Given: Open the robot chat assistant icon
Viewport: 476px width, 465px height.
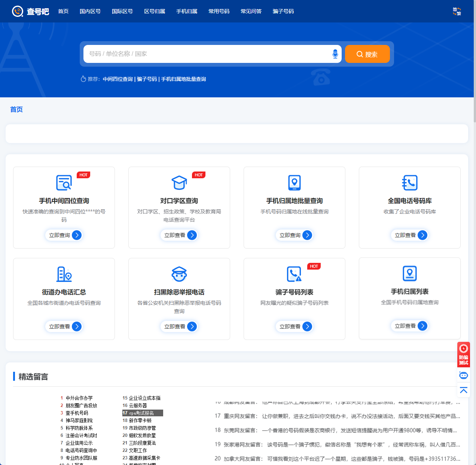Looking at the screenshot, I should click(x=463, y=375).
